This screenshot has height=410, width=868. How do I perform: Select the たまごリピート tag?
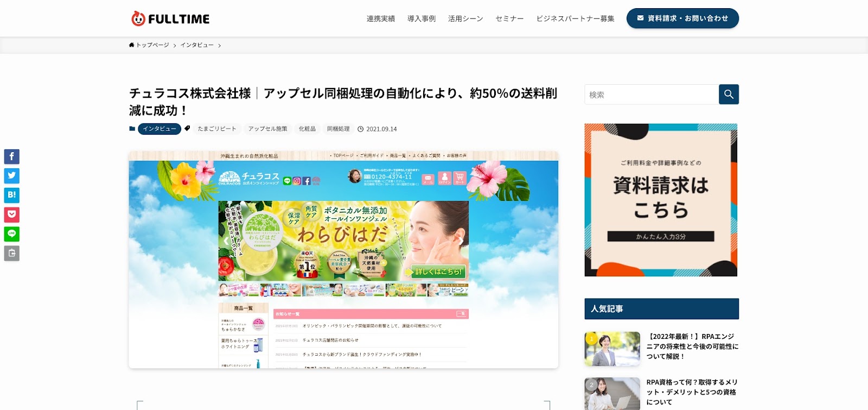(217, 129)
